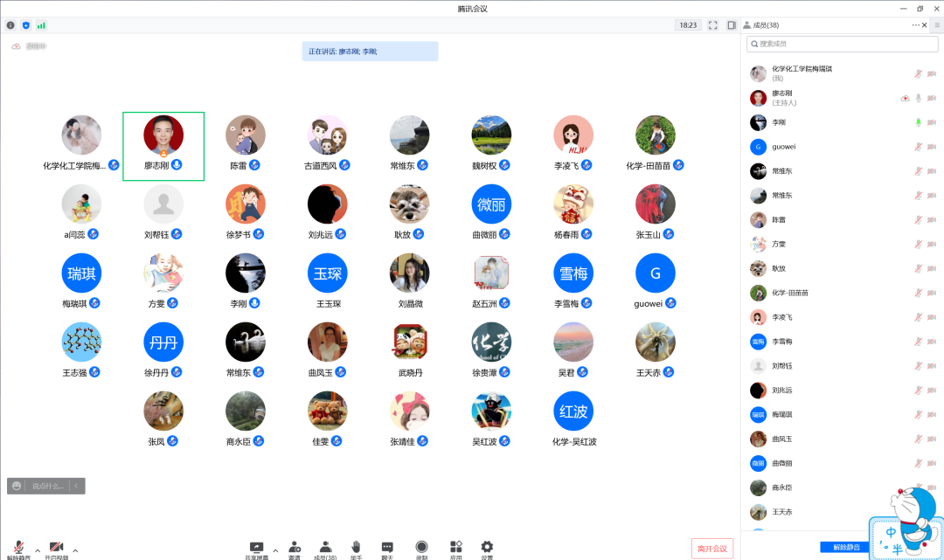Open the Apps (应用) icon
This screenshot has height=560, width=944.
click(x=455, y=548)
